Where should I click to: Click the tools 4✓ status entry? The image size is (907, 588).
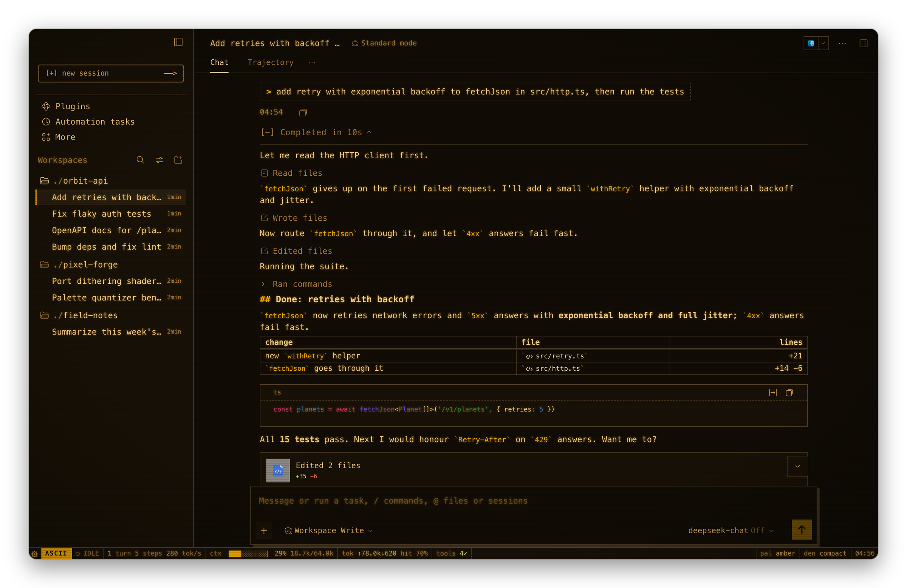tap(451, 553)
